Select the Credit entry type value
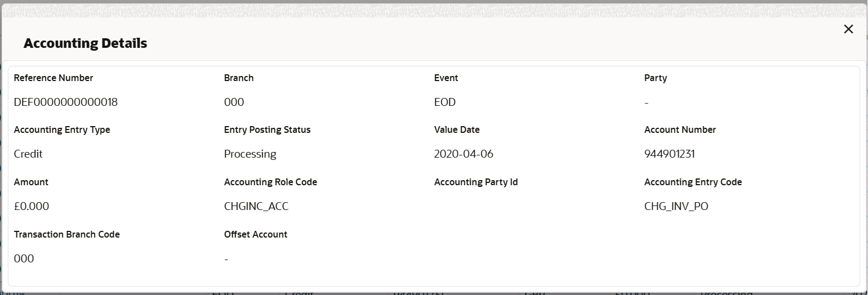868x295 pixels. click(x=28, y=154)
